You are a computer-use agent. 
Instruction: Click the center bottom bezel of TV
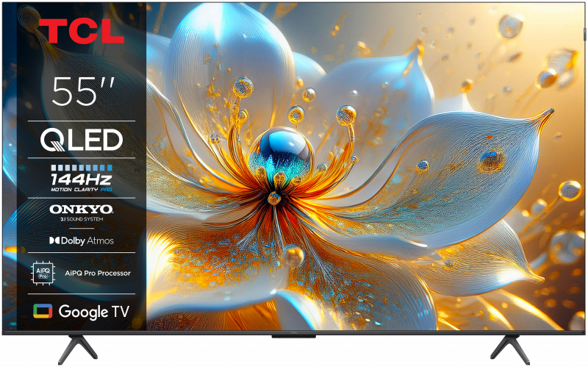point(294,332)
